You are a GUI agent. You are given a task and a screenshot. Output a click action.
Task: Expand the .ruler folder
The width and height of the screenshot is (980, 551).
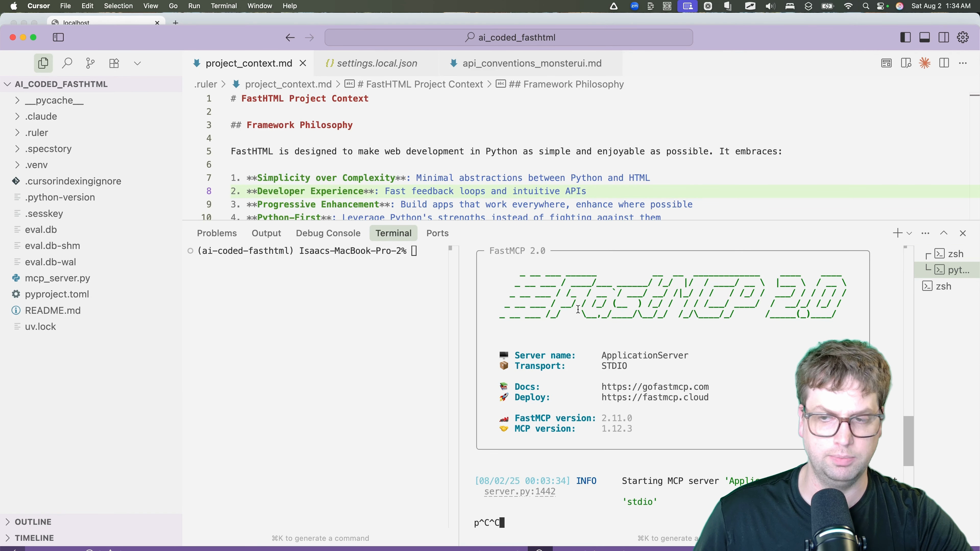pyautogui.click(x=36, y=133)
